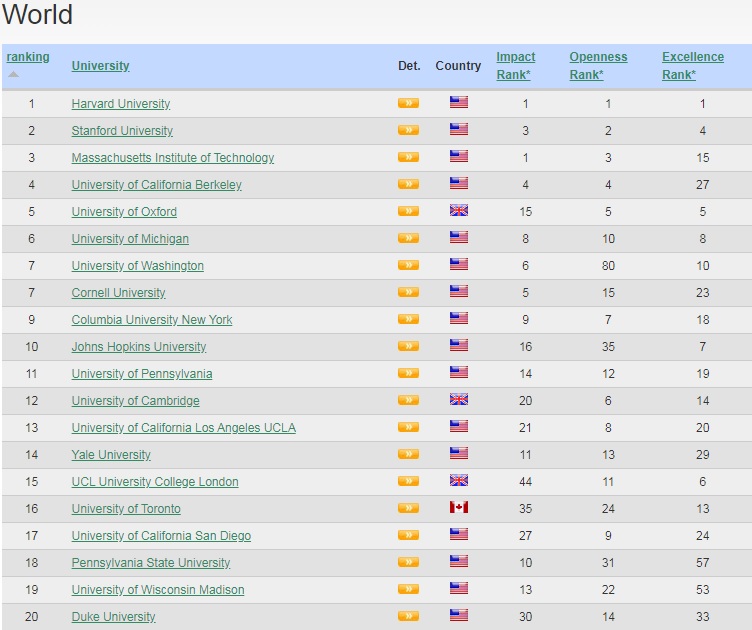Click details icon for Duke University
This screenshot has width=752, height=630.
click(x=408, y=616)
